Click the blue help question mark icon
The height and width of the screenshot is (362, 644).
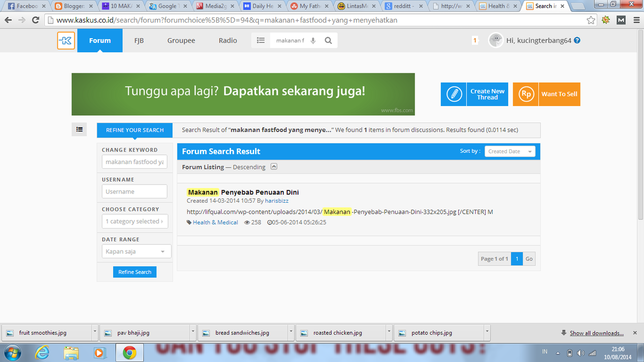[577, 40]
